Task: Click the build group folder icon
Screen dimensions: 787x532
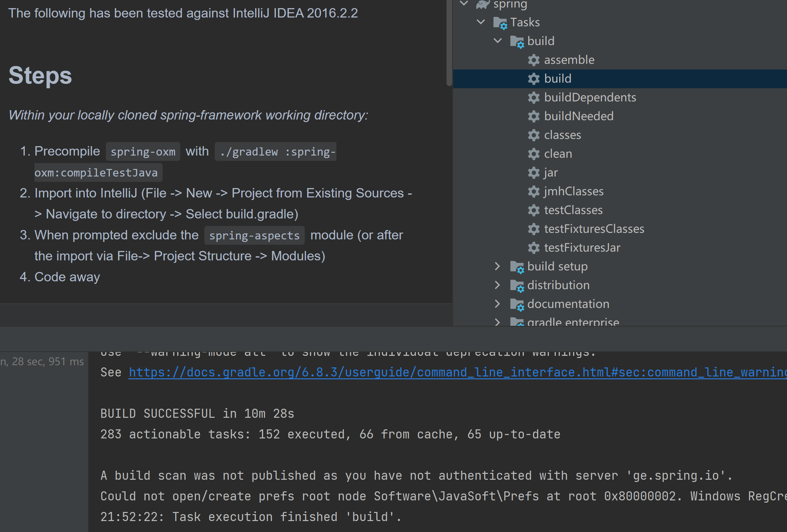Action: coord(517,42)
